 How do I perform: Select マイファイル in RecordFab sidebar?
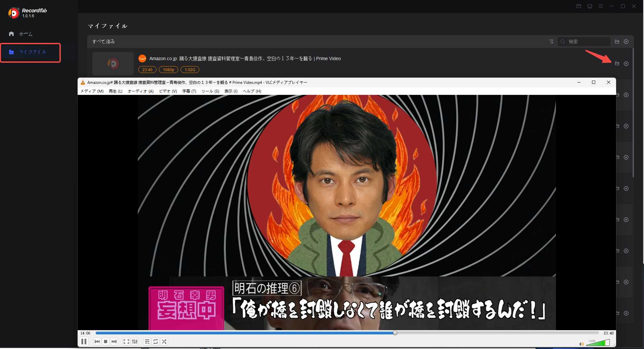point(30,52)
